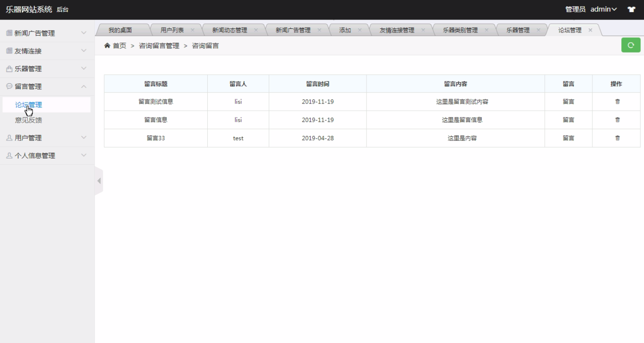Switch to the 乐器类别管理 tab
This screenshot has width=644, height=343.
pyautogui.click(x=460, y=30)
